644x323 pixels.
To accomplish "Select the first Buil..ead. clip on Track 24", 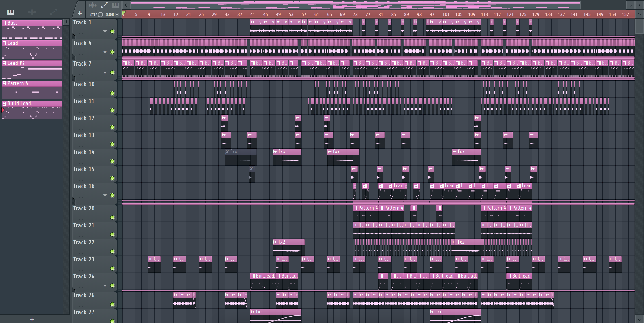I will 263,281.
